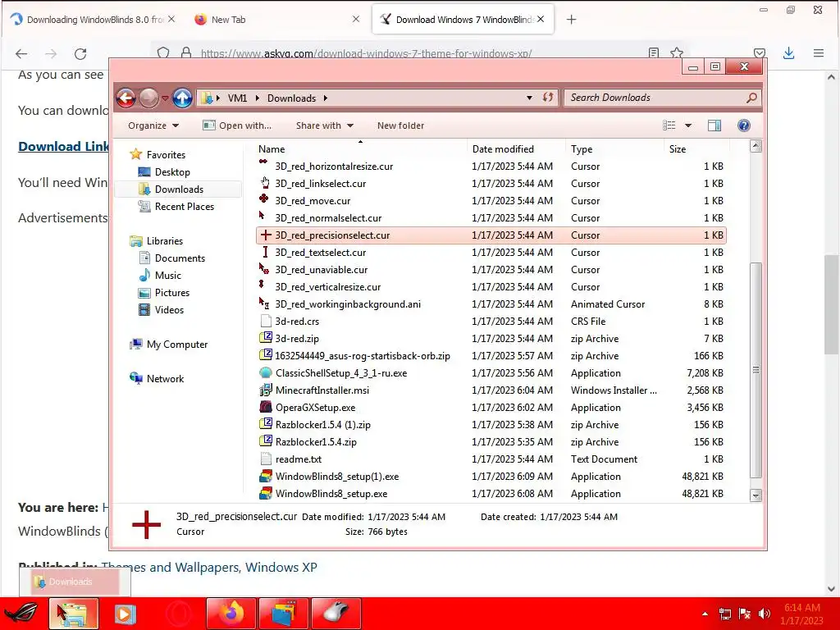The height and width of the screenshot is (630, 840).
Task: Select the OperaGXSetup.exe application icon
Action: (x=265, y=407)
